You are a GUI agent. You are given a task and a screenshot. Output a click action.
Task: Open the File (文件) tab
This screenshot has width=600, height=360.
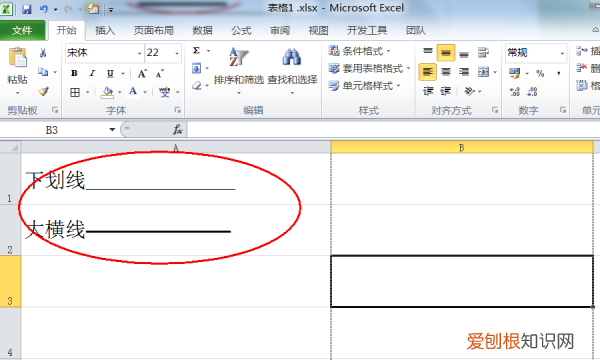tap(22, 30)
